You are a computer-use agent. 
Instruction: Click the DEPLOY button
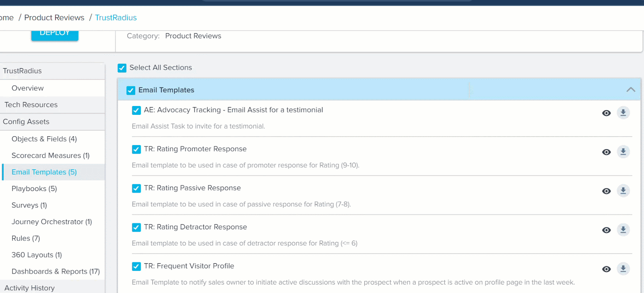(x=55, y=35)
